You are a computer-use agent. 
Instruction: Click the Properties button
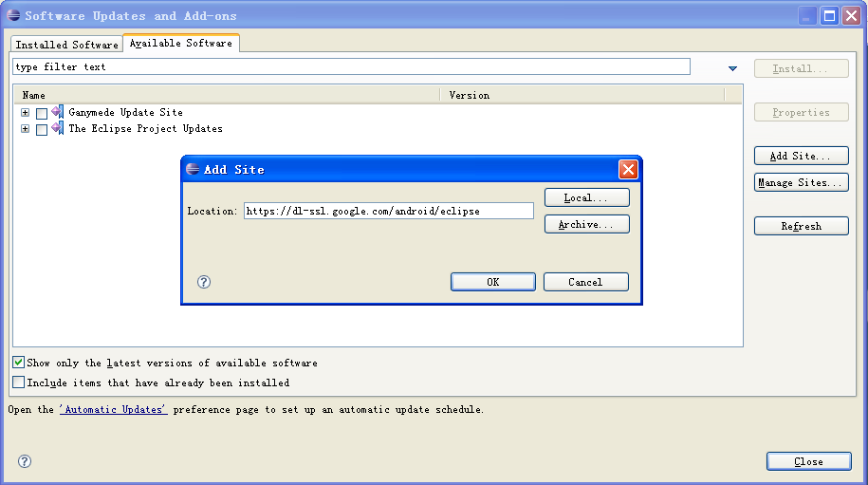[x=801, y=112]
